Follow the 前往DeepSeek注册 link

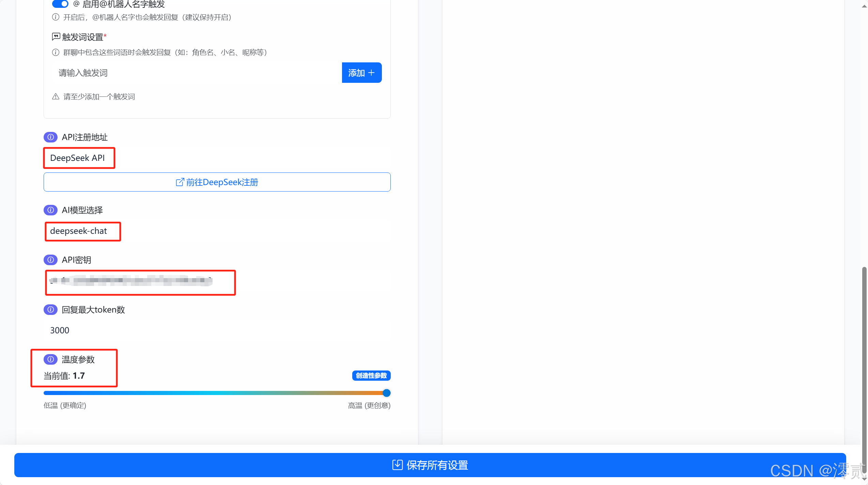(x=217, y=182)
